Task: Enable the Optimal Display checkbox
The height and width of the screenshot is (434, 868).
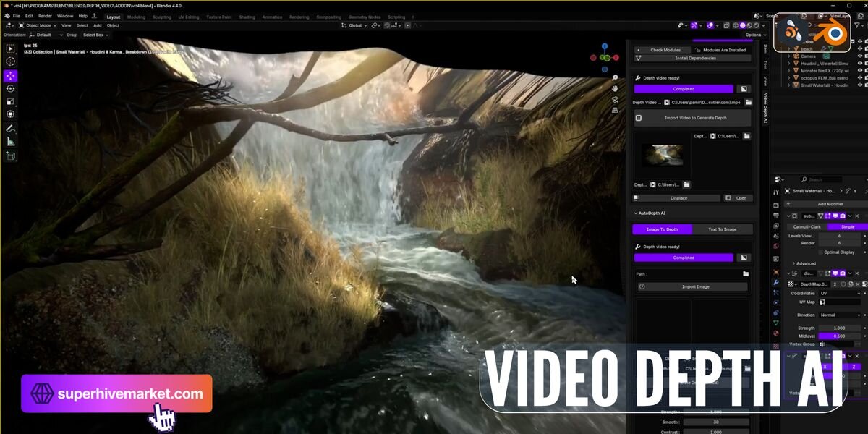Action: (820, 252)
